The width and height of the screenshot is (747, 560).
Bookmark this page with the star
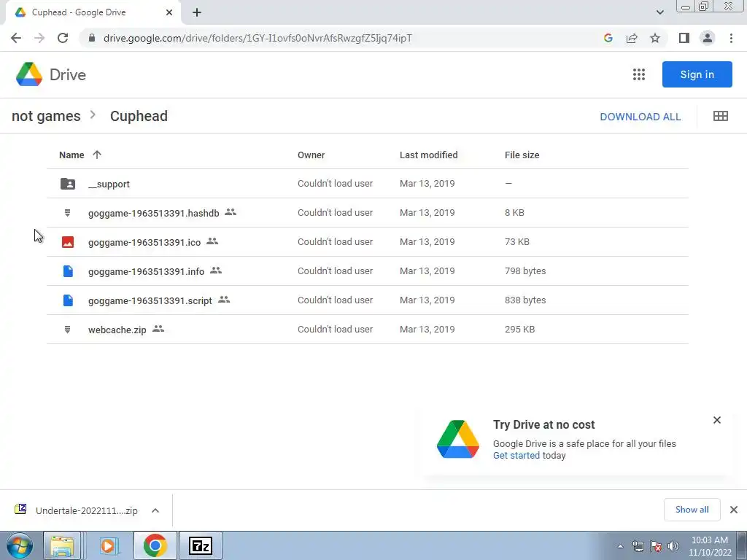point(655,38)
